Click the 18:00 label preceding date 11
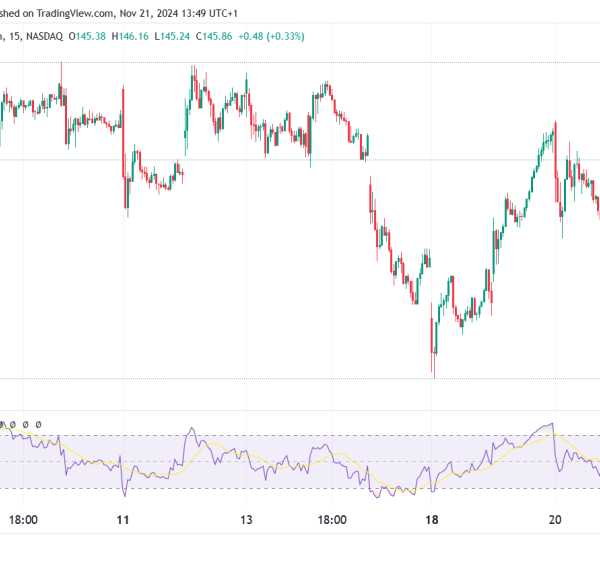The image size is (600, 563). (23, 520)
